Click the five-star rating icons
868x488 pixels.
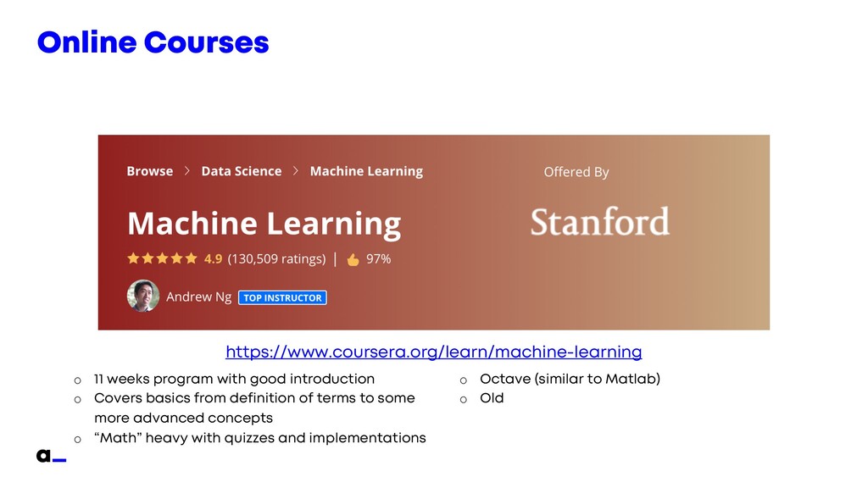point(162,258)
